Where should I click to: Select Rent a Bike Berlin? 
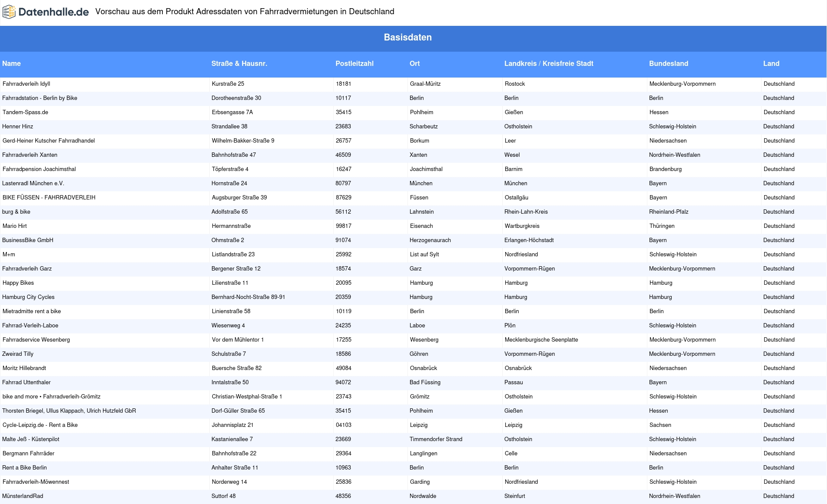pyautogui.click(x=25, y=468)
